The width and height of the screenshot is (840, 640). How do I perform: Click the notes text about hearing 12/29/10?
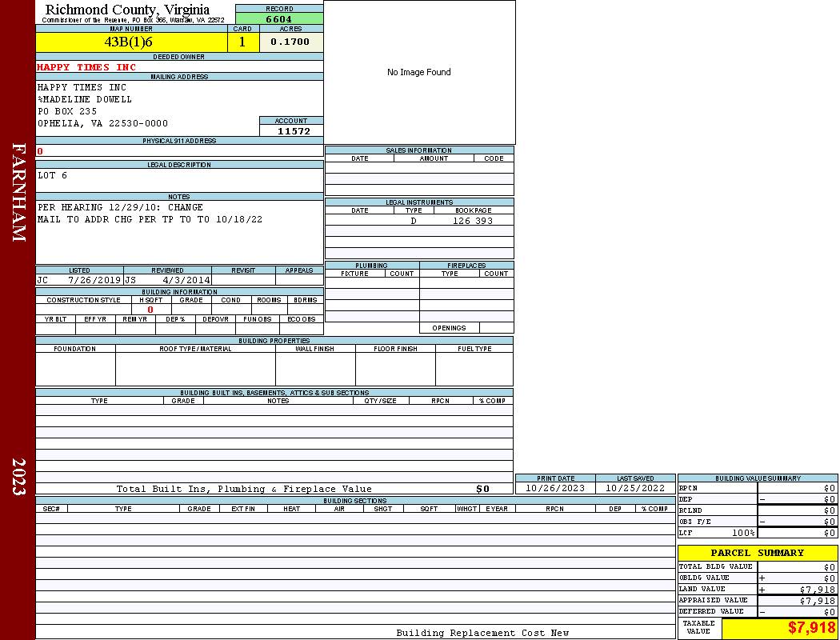120,207
